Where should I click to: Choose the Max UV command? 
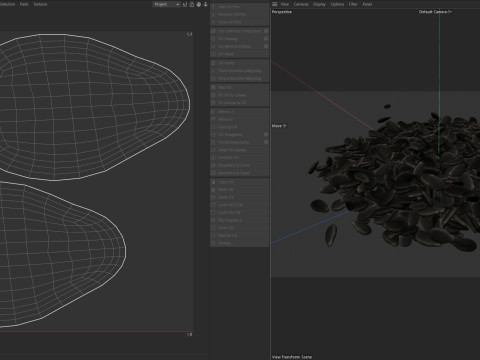tap(240, 87)
